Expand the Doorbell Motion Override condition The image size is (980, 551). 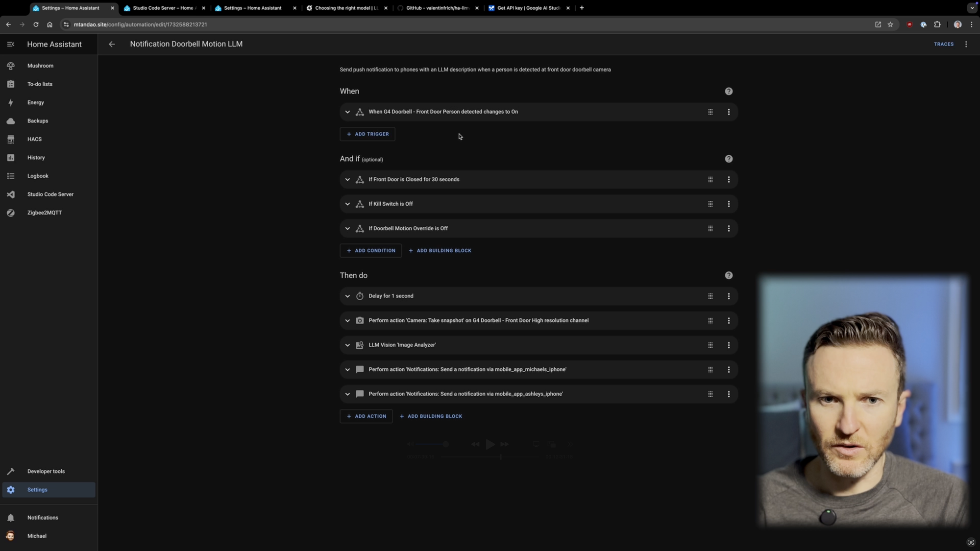pyautogui.click(x=347, y=229)
